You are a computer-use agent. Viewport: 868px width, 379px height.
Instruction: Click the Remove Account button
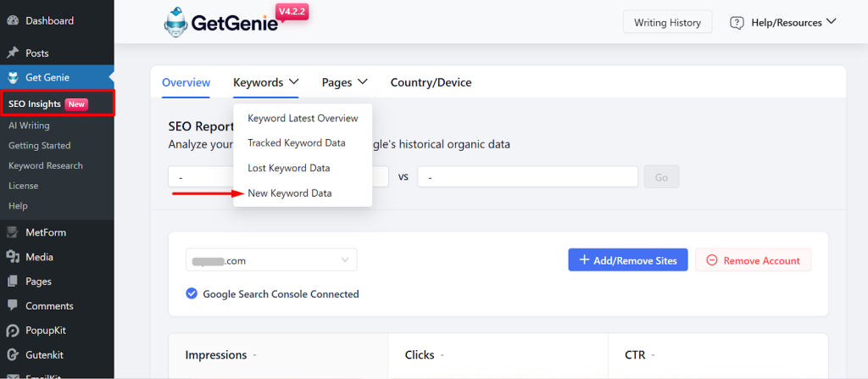point(754,259)
